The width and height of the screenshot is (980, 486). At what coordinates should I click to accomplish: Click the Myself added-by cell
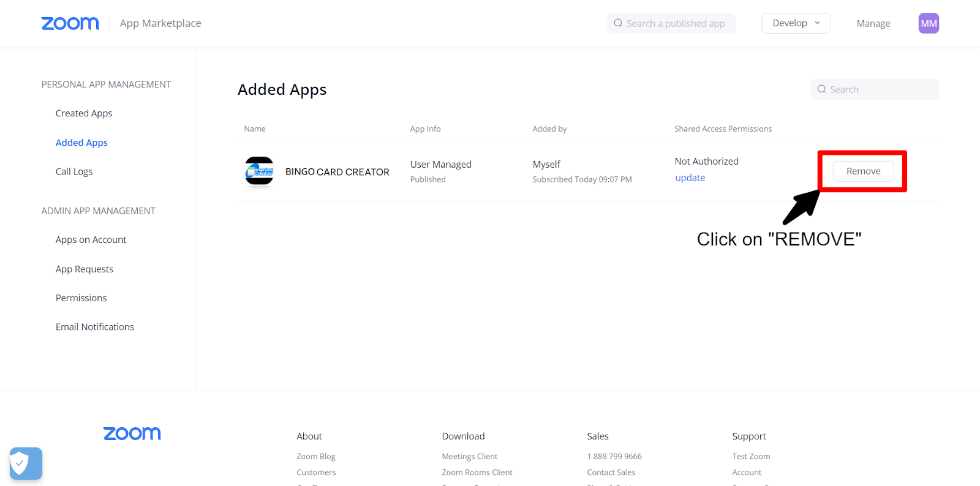[x=546, y=165]
